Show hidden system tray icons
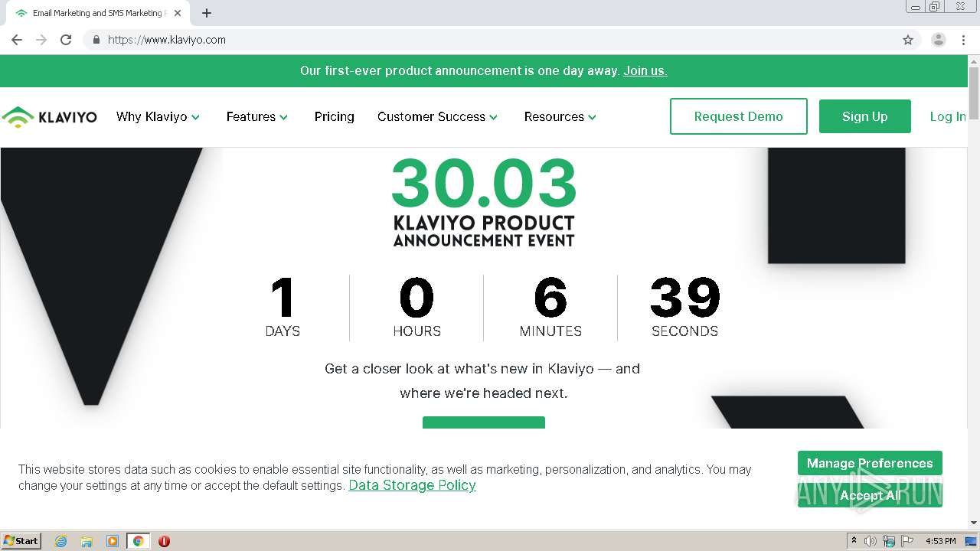The height and width of the screenshot is (551, 980). [x=854, y=541]
